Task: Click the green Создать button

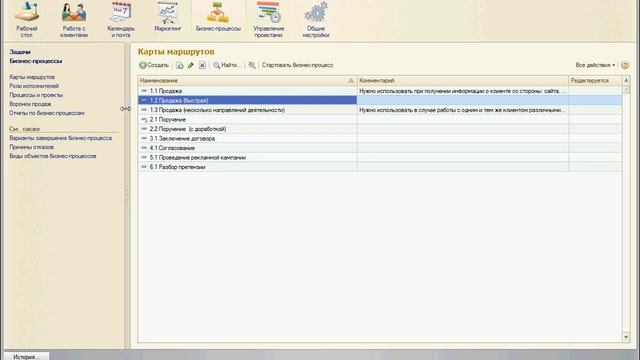Action: click(154, 65)
